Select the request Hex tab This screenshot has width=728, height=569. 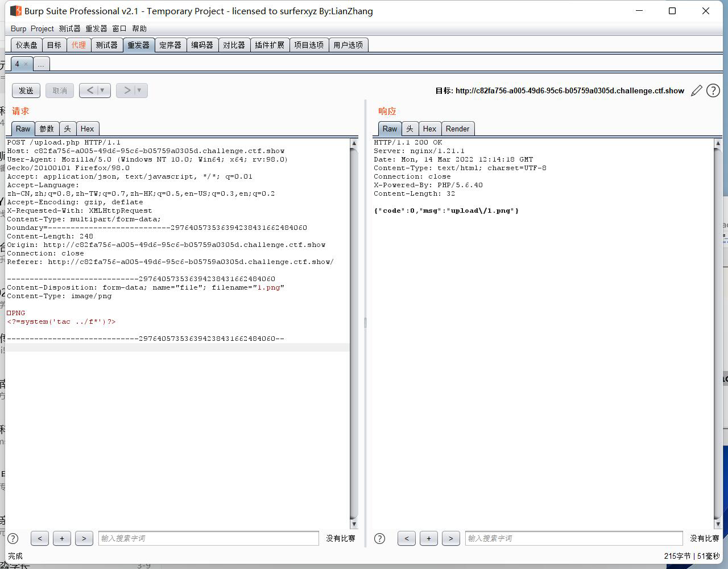point(88,129)
